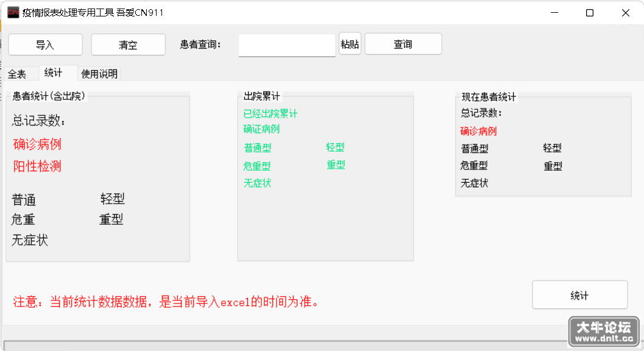
Task: Click 普通 in 患者统计(含出院) panel
Action: click(x=24, y=200)
